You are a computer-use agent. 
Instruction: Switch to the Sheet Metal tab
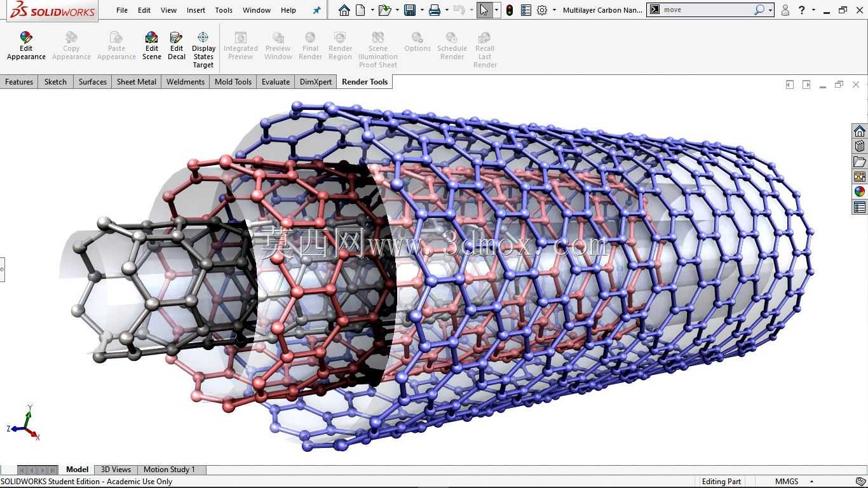click(137, 82)
